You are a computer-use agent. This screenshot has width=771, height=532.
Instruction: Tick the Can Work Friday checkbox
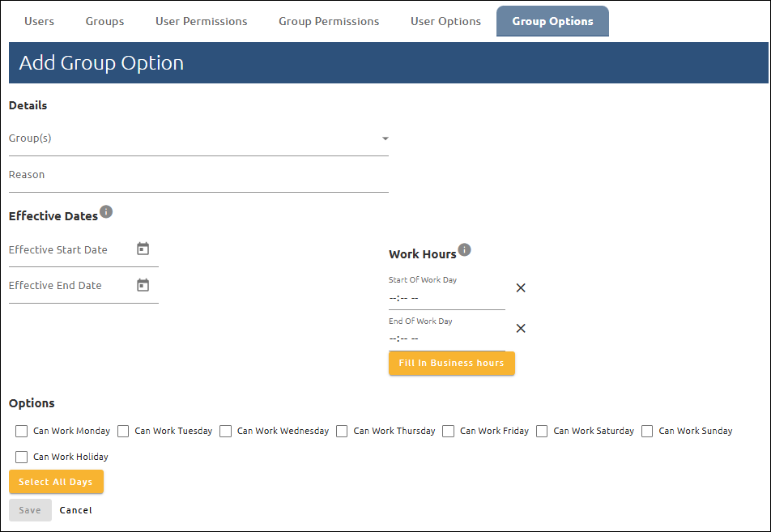449,431
